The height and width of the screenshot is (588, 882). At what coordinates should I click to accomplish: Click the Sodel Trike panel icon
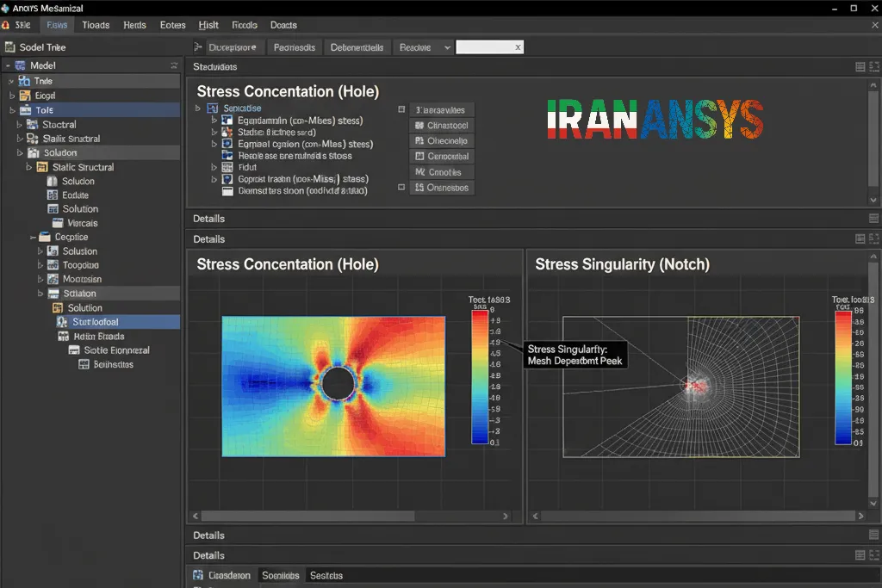tap(9, 47)
